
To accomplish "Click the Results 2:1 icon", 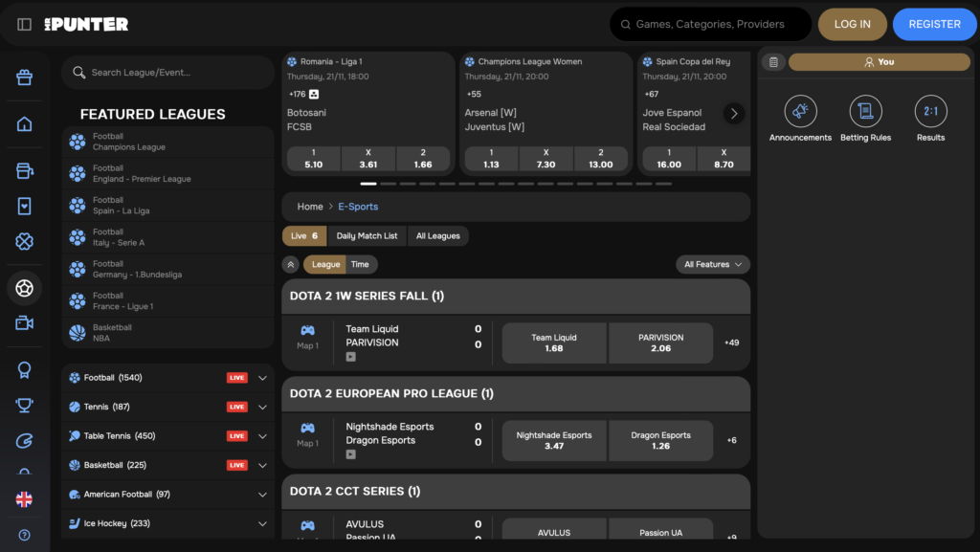I will click(x=929, y=112).
